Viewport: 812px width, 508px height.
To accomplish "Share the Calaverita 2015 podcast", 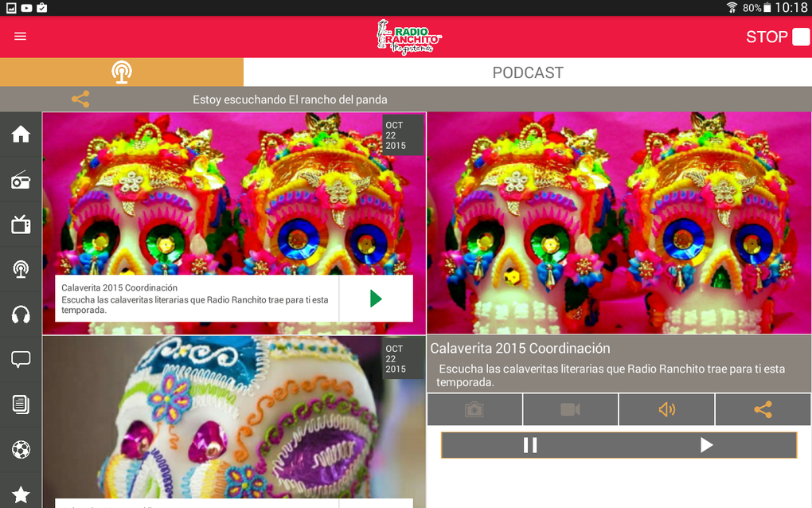I will pos(763,409).
